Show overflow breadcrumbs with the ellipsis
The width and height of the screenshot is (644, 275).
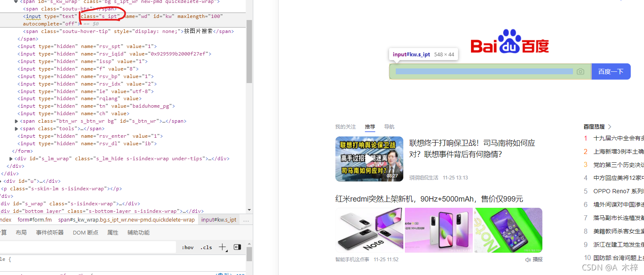[x=246, y=220]
